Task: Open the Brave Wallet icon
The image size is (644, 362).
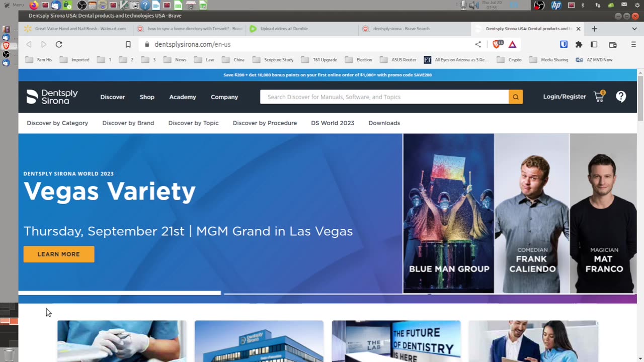Action: coord(613,44)
